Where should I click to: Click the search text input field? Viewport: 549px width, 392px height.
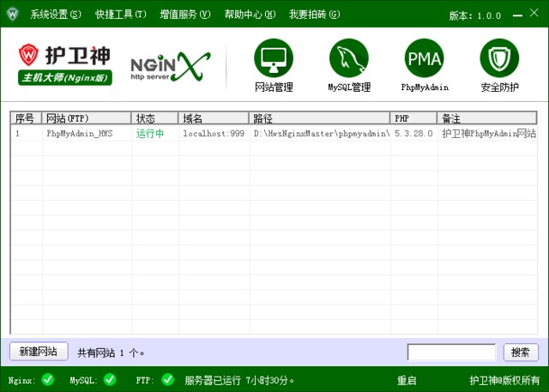(451, 352)
